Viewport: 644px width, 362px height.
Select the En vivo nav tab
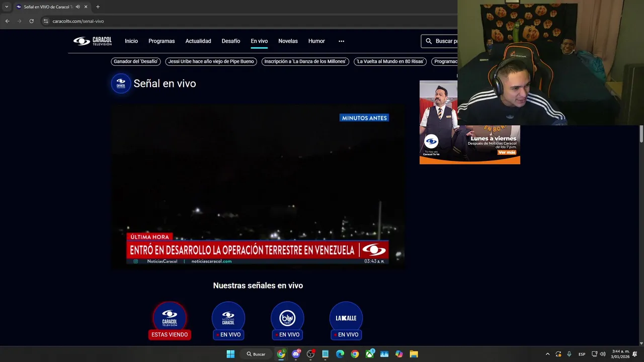coord(259,41)
